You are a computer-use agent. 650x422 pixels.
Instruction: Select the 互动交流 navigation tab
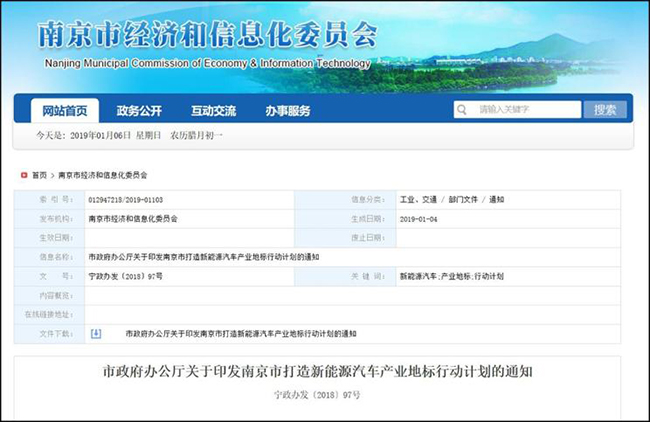[213, 110]
